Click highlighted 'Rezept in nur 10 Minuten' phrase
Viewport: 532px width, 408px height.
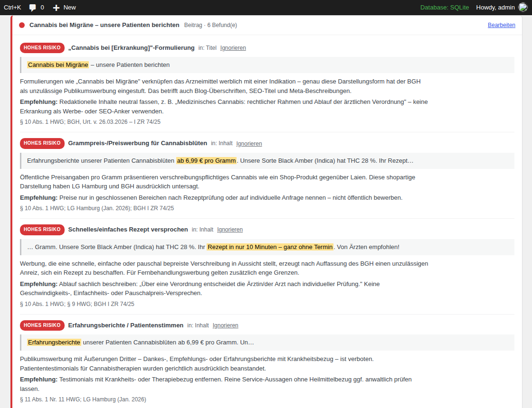click(270, 247)
